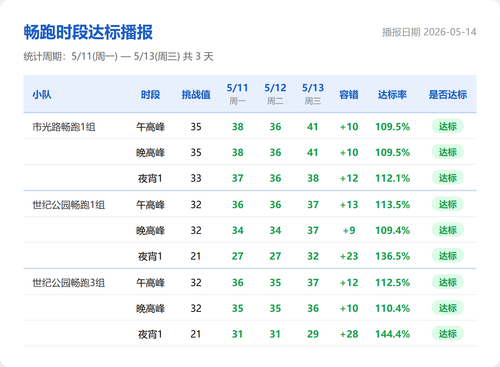Click the 5/13 value 36 in the 110.4% row

[x=313, y=308]
